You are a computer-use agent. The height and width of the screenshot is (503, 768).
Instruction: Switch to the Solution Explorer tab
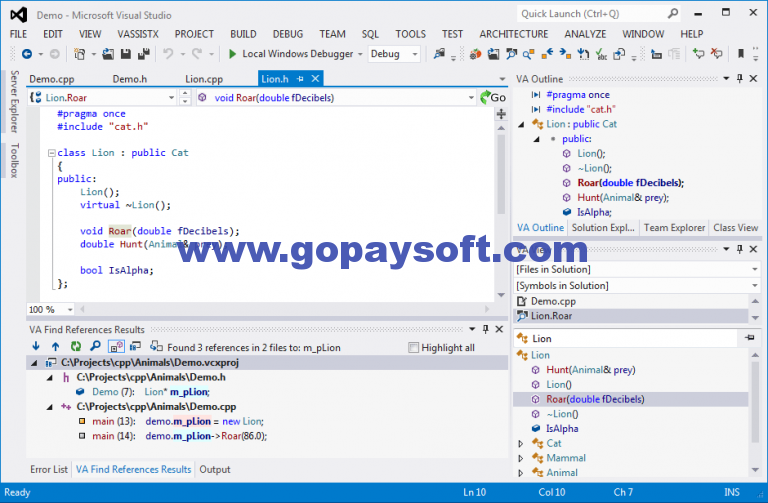tap(603, 228)
